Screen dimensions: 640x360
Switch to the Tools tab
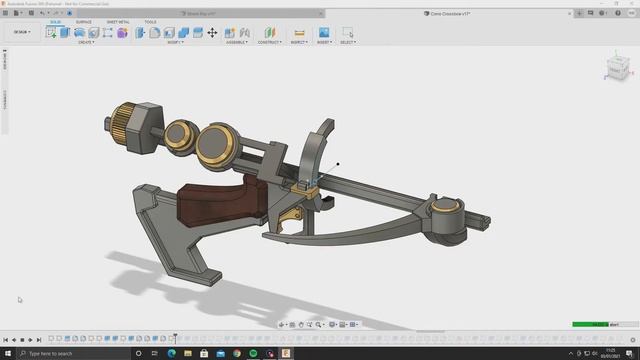click(x=150, y=22)
